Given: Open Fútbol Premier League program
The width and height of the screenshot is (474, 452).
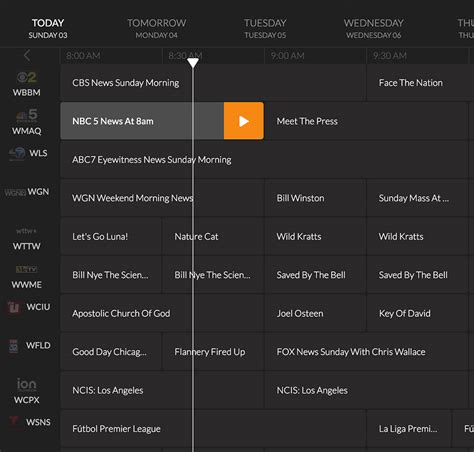Looking at the screenshot, I should (x=213, y=429).
